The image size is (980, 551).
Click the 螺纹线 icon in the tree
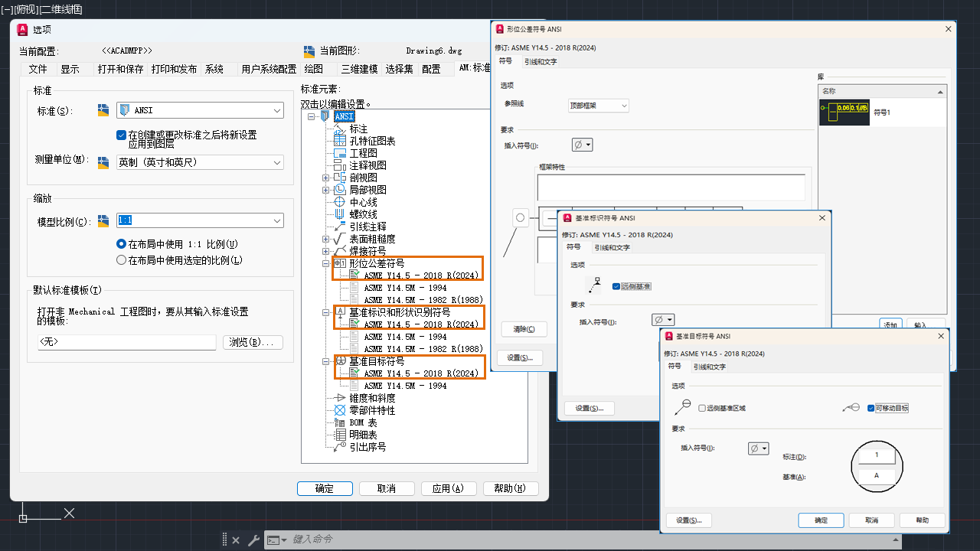[341, 214]
